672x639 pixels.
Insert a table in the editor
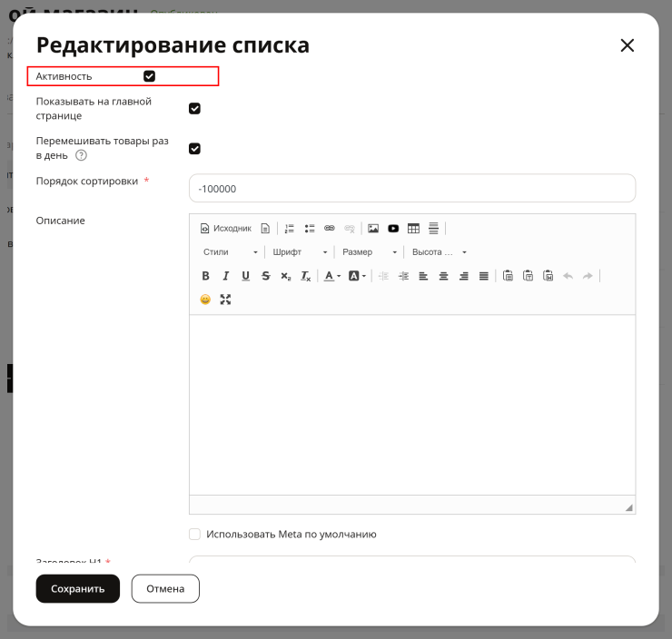tap(413, 228)
